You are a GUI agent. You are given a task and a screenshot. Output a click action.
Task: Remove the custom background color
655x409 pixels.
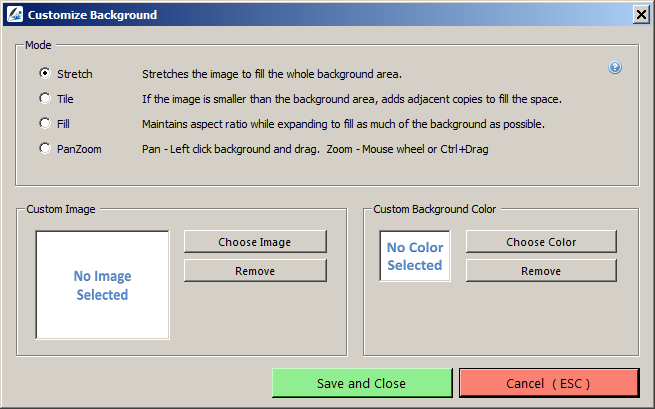[541, 271]
